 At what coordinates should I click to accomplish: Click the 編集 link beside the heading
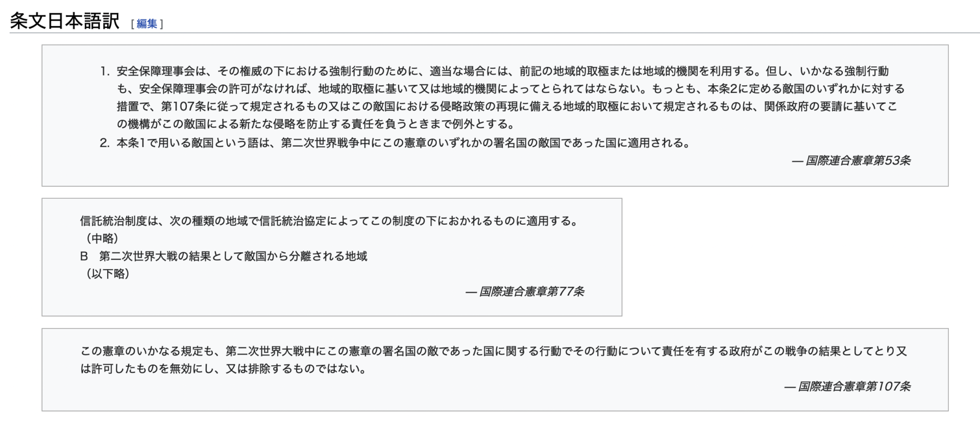click(147, 24)
